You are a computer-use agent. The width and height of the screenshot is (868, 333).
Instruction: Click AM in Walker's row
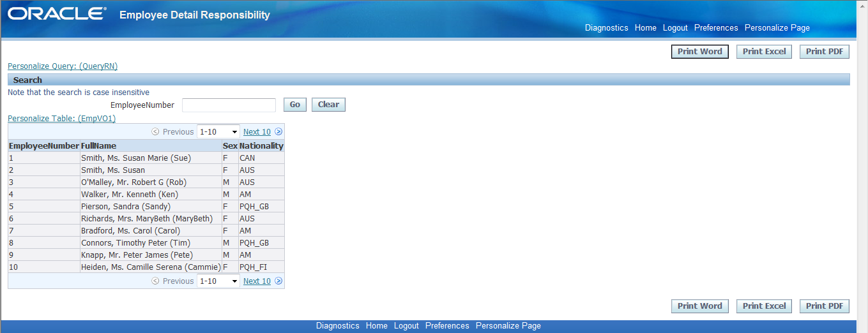tap(261, 195)
